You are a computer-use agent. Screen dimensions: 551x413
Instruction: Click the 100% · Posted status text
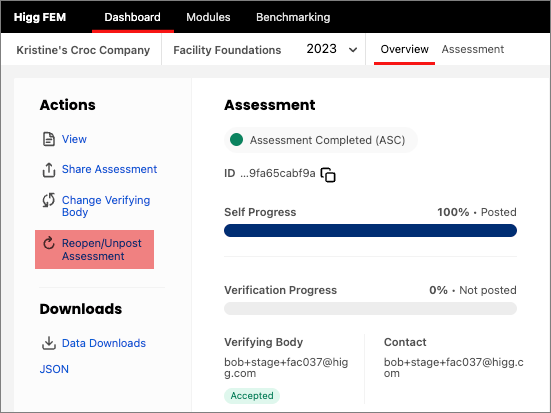[477, 212]
